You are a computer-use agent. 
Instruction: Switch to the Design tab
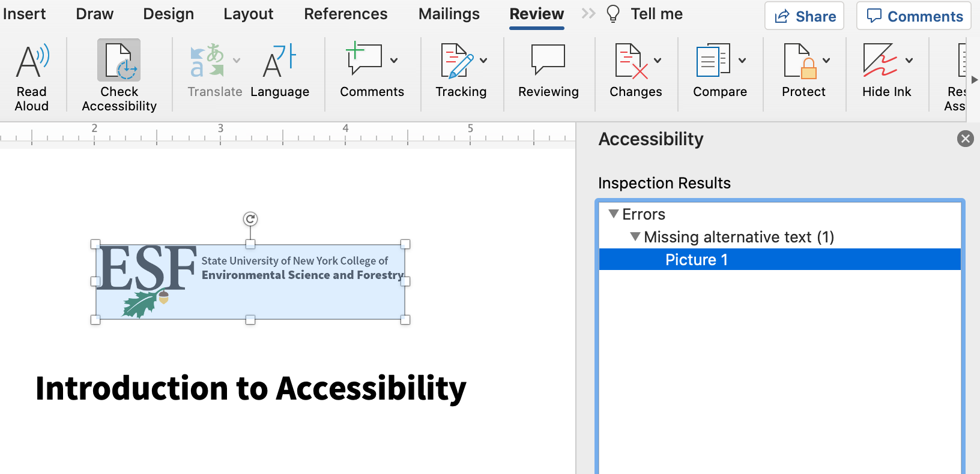pos(168,14)
